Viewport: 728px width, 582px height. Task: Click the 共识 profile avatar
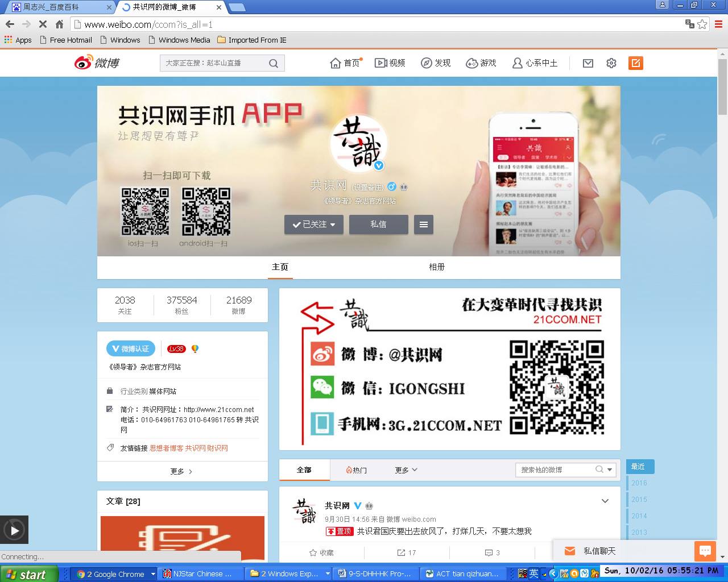point(359,143)
